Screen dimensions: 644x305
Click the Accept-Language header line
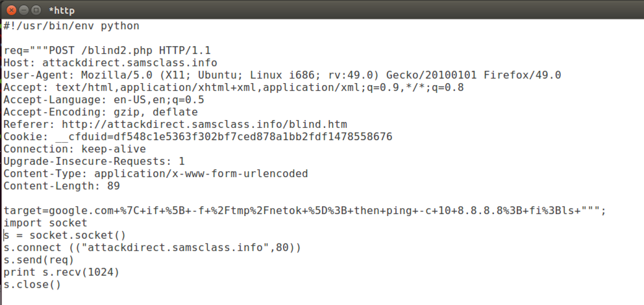coord(104,100)
